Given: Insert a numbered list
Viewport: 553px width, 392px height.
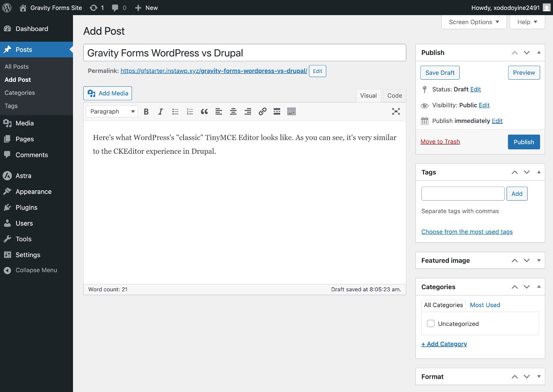Looking at the screenshot, I should pyautogui.click(x=190, y=112).
